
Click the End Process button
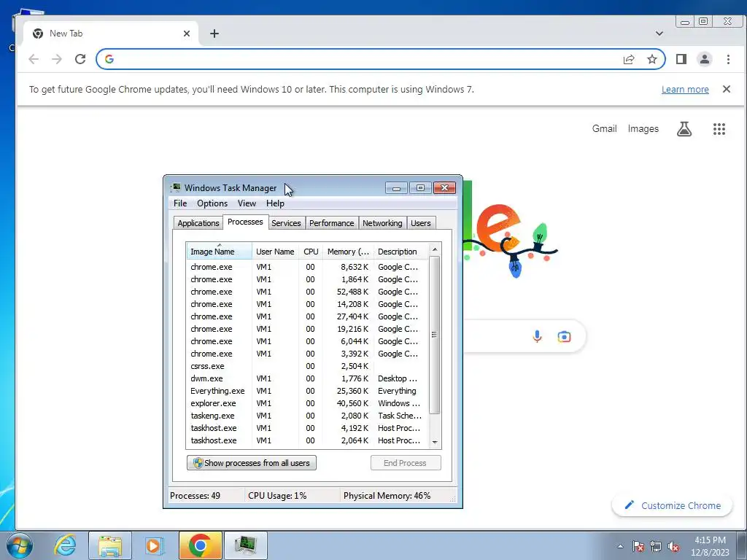pos(406,463)
